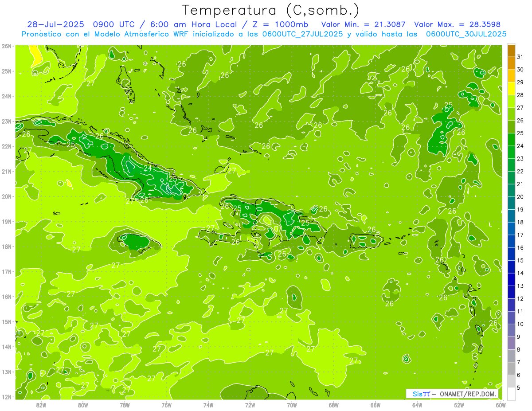Click the colorbar label '29'

coord(520,82)
